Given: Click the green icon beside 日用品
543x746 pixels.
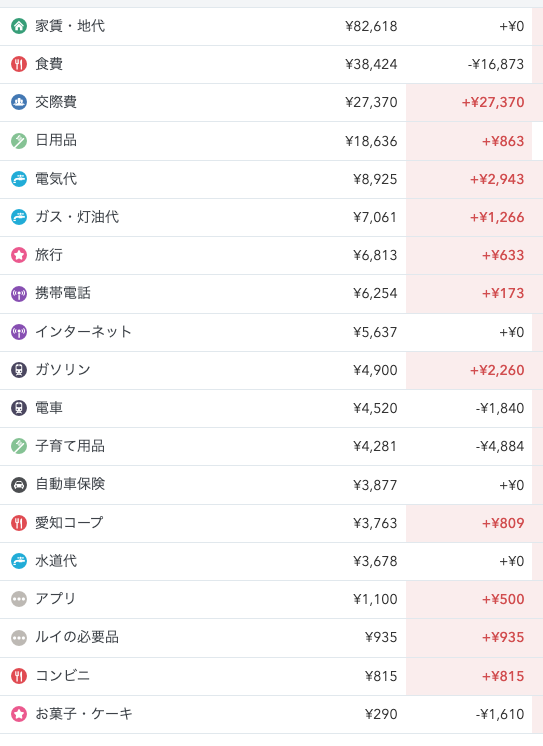Looking at the screenshot, I should pyautogui.click(x=19, y=141).
